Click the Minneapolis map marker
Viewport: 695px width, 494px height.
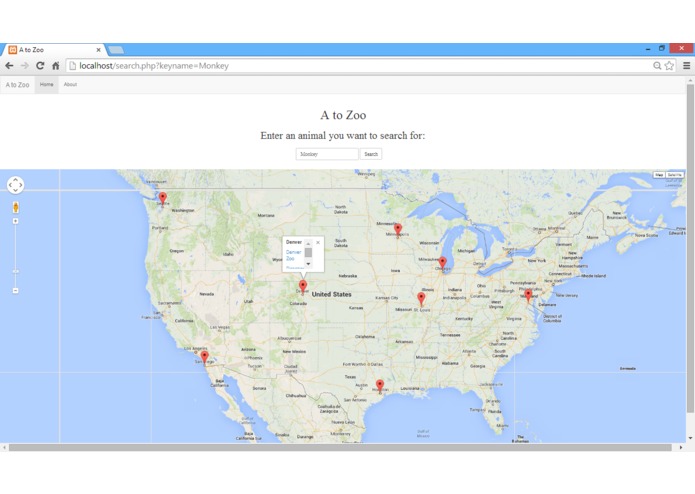[398, 229]
